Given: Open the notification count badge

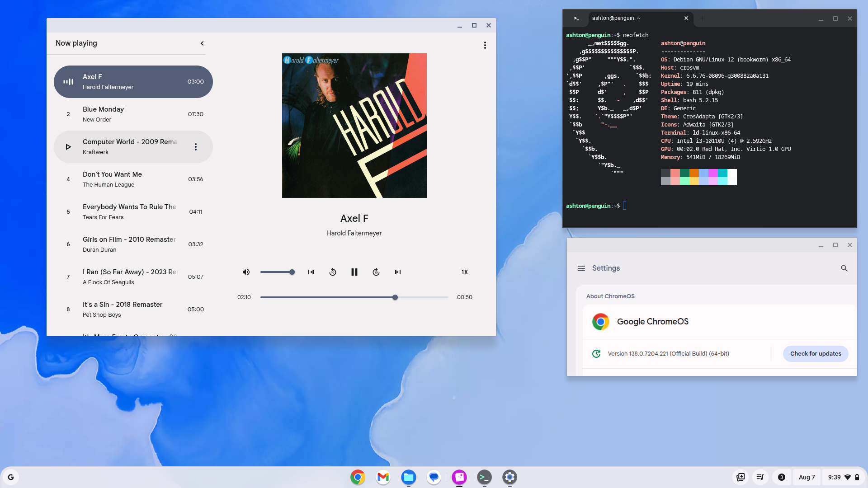Looking at the screenshot, I should pos(781,477).
